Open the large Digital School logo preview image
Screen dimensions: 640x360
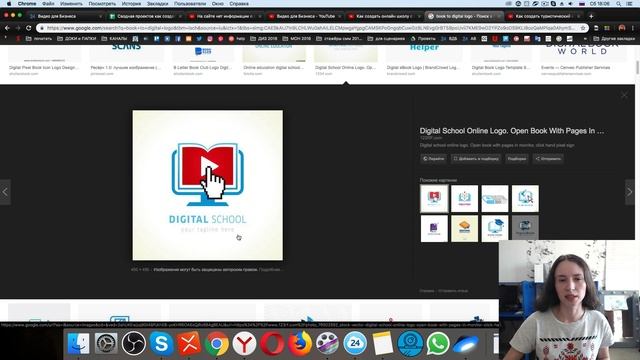pos(207,185)
